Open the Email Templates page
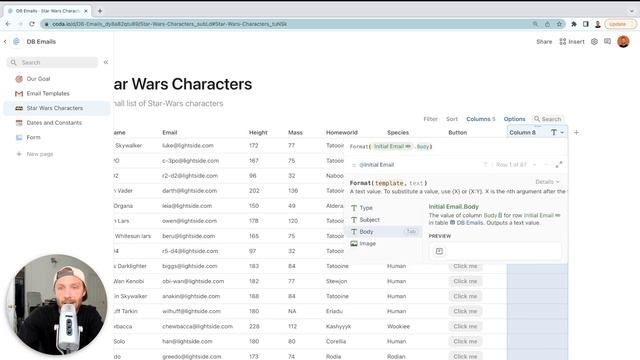The height and width of the screenshot is (360, 640). pyautogui.click(x=48, y=93)
